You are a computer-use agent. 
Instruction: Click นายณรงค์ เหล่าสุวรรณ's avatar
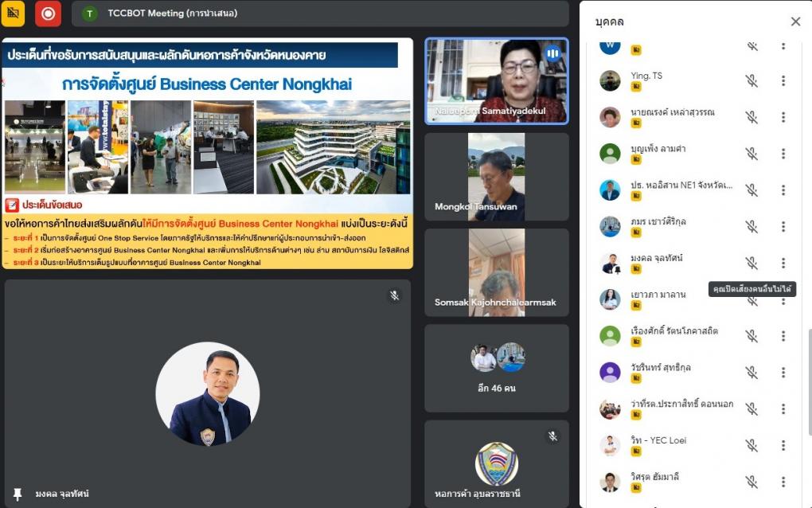[x=610, y=117]
